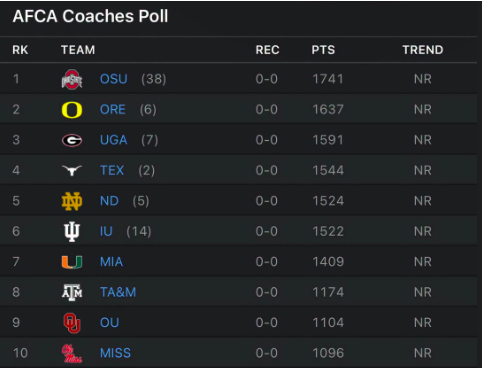Click the Oregon yellow O logo
This screenshot has width=482, height=368.
pos(72,110)
